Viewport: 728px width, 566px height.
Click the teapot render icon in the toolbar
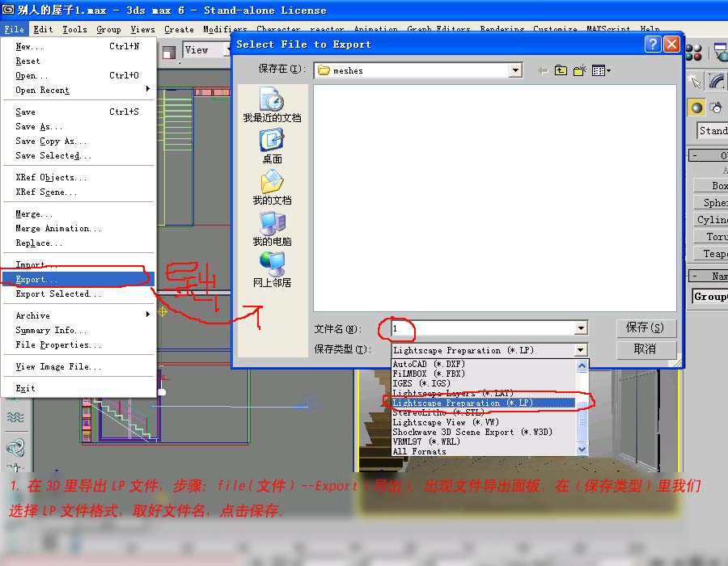(721, 52)
